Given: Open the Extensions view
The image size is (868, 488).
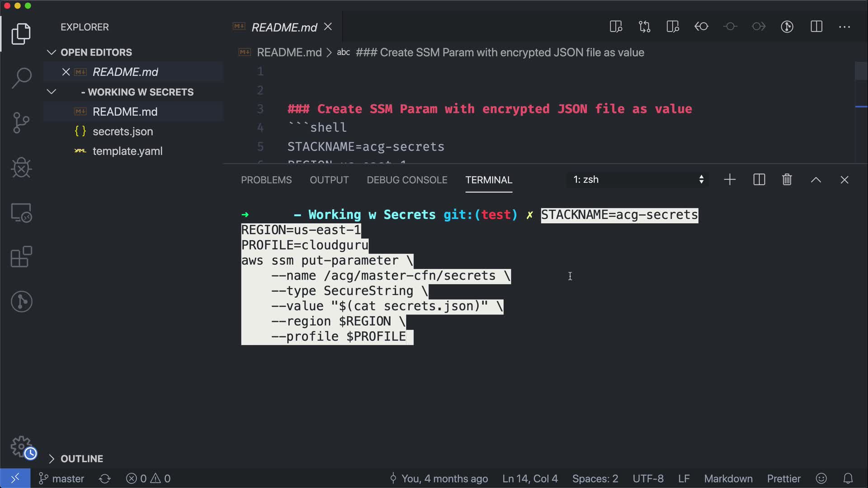Looking at the screenshot, I should tap(21, 257).
